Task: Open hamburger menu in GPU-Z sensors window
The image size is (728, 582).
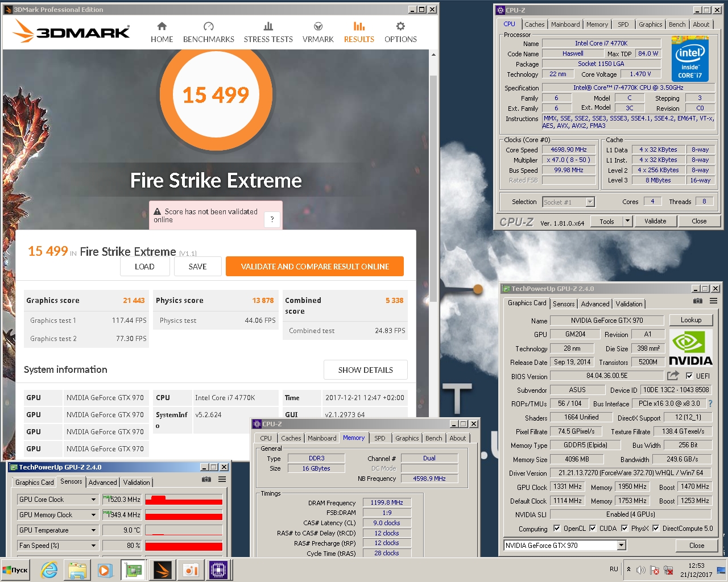Action: (x=222, y=479)
